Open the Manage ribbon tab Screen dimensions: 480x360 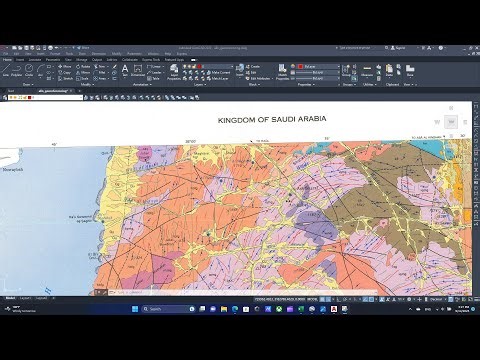click(x=82, y=60)
